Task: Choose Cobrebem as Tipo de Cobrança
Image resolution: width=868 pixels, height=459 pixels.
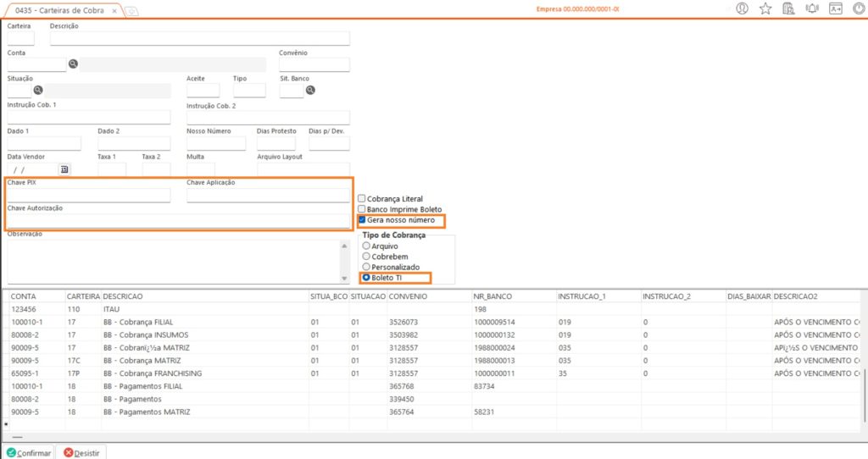Action: [366, 256]
